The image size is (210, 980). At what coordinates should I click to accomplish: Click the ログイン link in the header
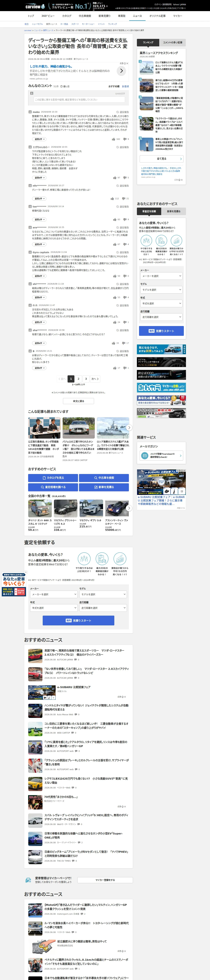158,5
